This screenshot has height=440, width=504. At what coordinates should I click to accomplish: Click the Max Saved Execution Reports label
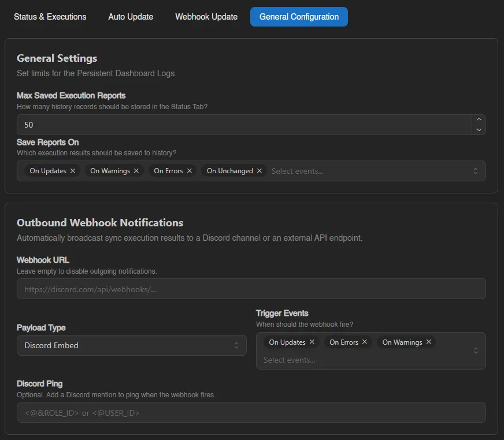(x=71, y=95)
